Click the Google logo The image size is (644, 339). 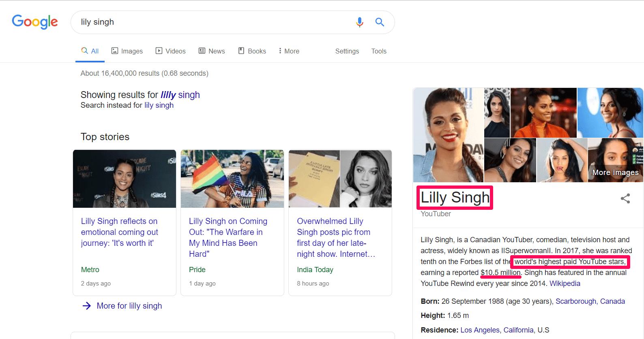(35, 22)
